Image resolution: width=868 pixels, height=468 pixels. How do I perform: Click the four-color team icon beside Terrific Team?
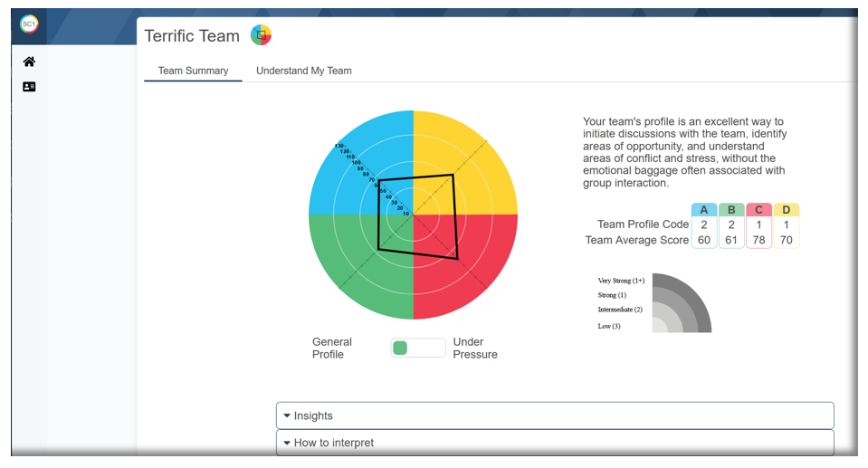pyautogui.click(x=261, y=35)
